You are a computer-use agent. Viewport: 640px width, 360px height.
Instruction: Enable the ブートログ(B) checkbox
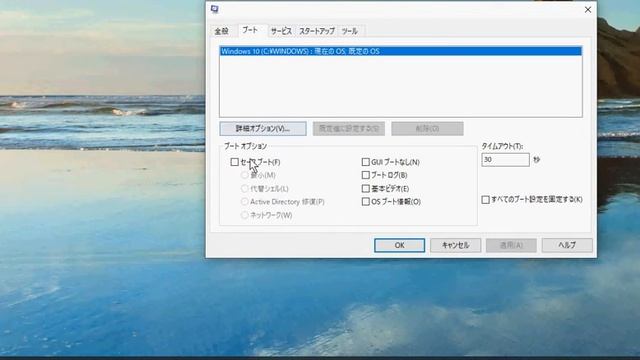click(x=366, y=175)
